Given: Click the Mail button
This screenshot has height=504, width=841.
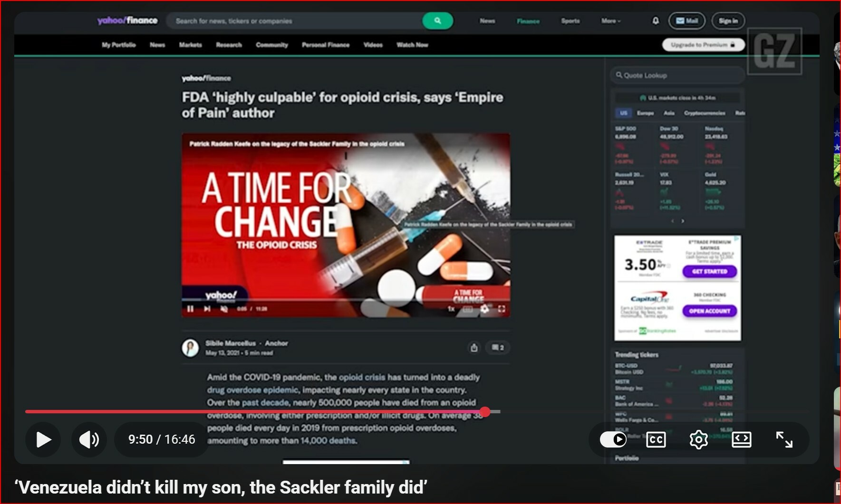Looking at the screenshot, I should coord(686,21).
